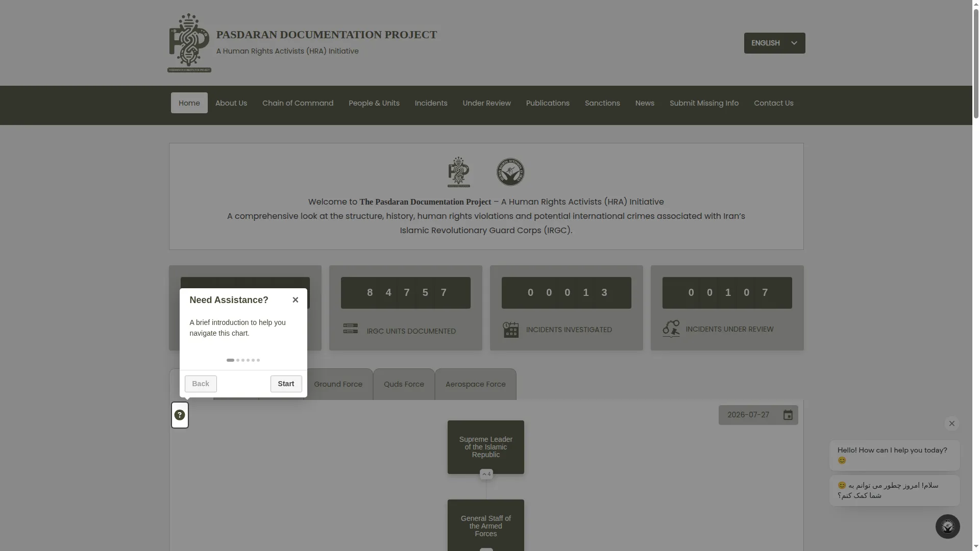
Task: Click IRGC UNITS DOCUMENTED label
Action: tap(411, 331)
